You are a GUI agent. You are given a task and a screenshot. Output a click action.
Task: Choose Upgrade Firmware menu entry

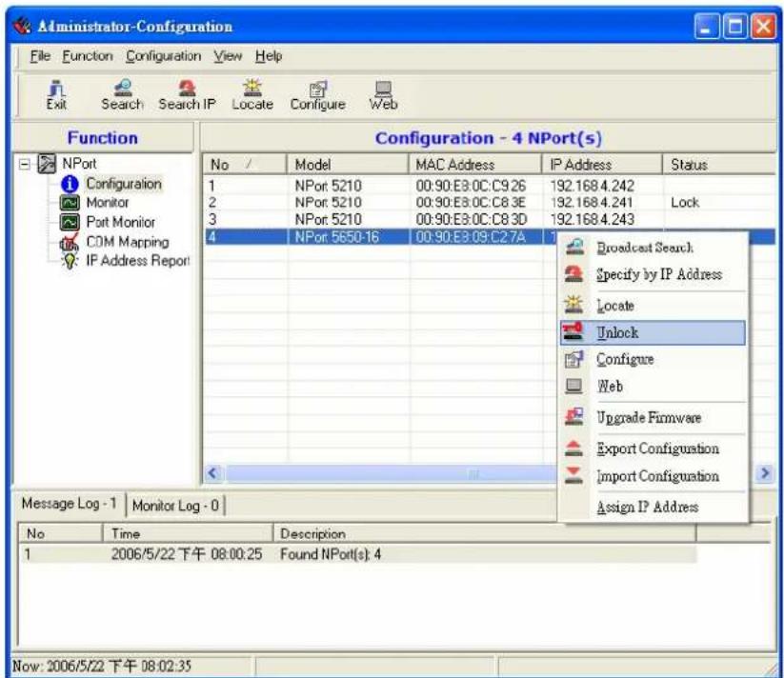coord(653,417)
